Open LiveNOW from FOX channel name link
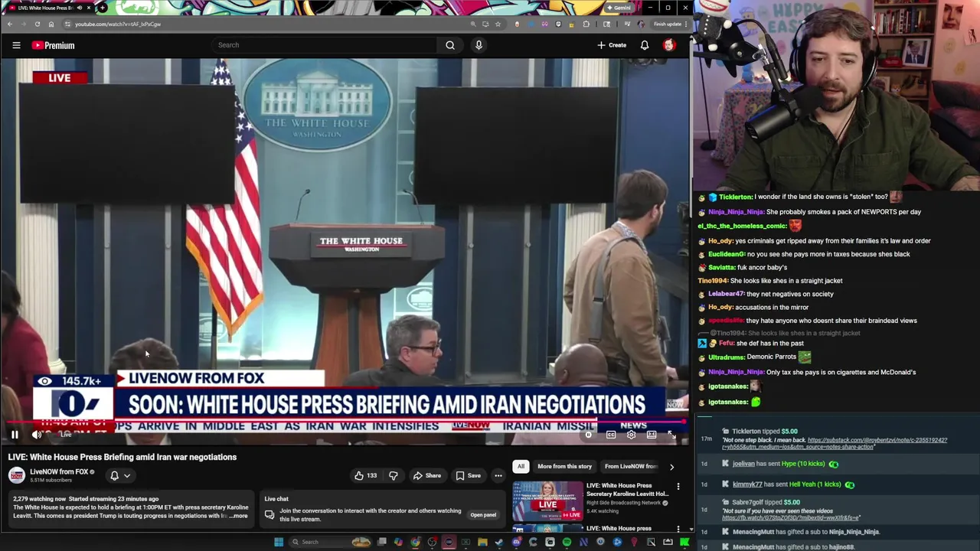The height and width of the screenshot is (551, 980). click(59, 471)
